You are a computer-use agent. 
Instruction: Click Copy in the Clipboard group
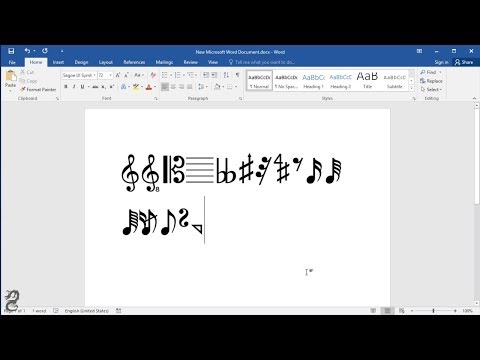point(28,81)
